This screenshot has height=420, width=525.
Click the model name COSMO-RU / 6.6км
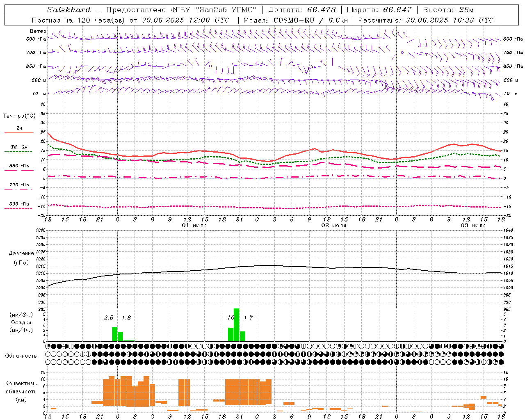click(x=311, y=20)
